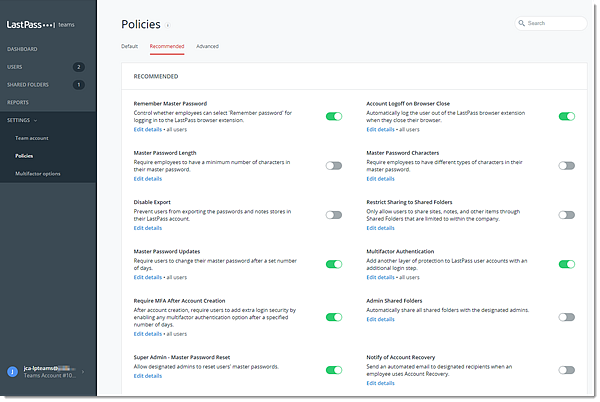Click the blue user avatar icon

(13, 371)
